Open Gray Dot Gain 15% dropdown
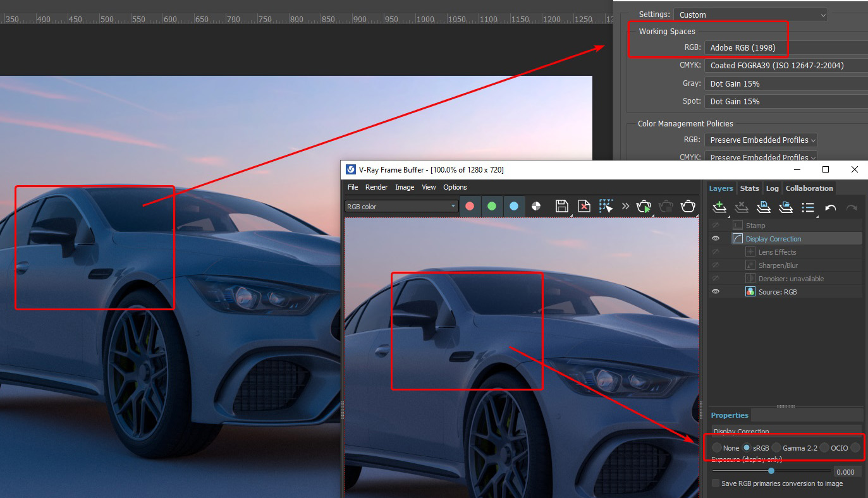Viewport: 868px width, 498px height. (x=786, y=83)
